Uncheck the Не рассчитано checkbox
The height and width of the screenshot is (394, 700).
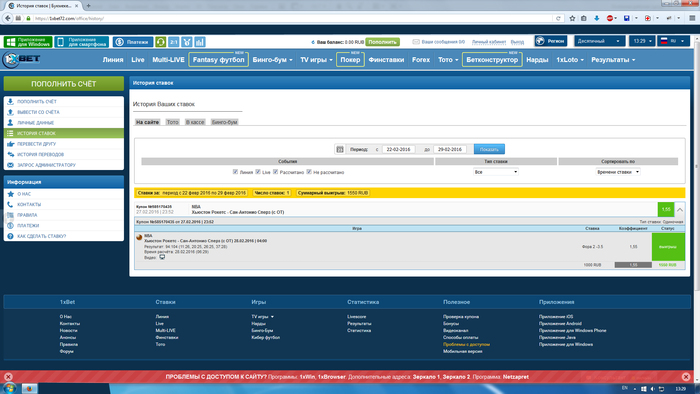[x=309, y=172]
